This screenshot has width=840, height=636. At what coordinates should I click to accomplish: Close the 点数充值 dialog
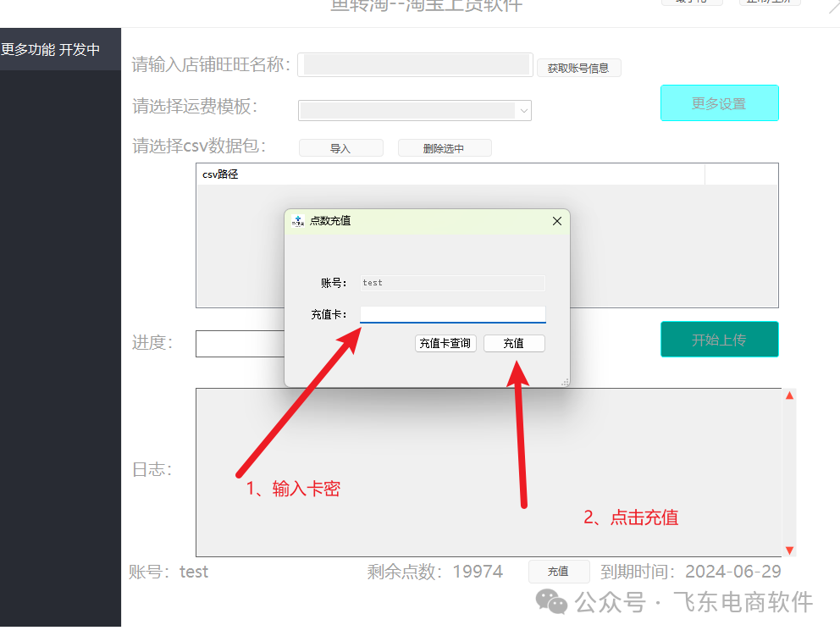coord(556,221)
